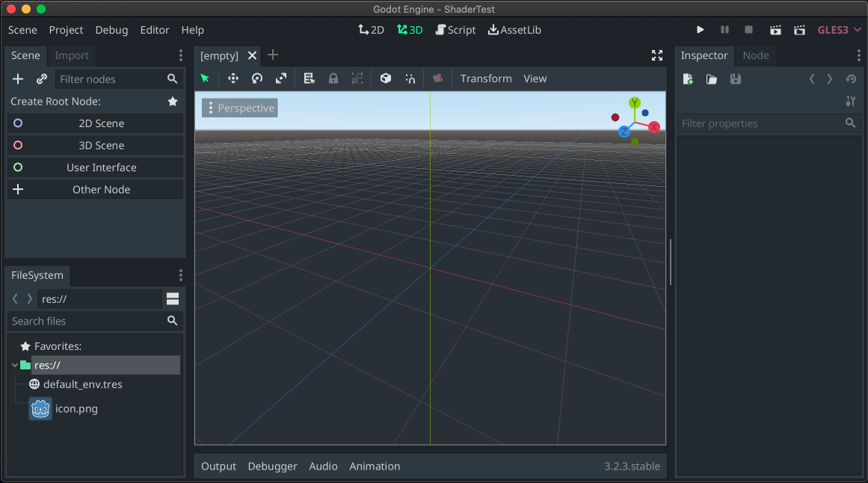Image resolution: width=868 pixels, height=483 pixels.
Task: Click the red X axis gizmo handle
Action: click(654, 127)
